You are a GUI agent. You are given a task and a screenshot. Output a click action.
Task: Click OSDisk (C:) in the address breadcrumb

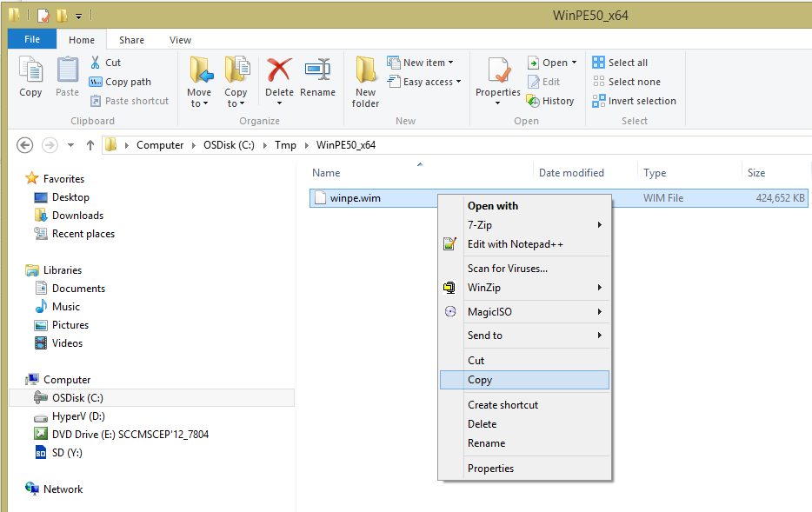click(229, 145)
